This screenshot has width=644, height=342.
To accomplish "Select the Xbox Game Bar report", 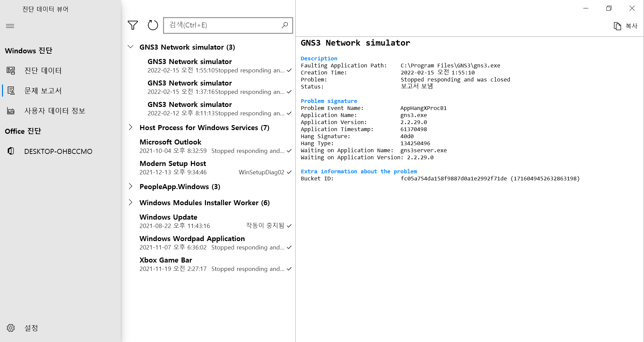I will [215, 264].
